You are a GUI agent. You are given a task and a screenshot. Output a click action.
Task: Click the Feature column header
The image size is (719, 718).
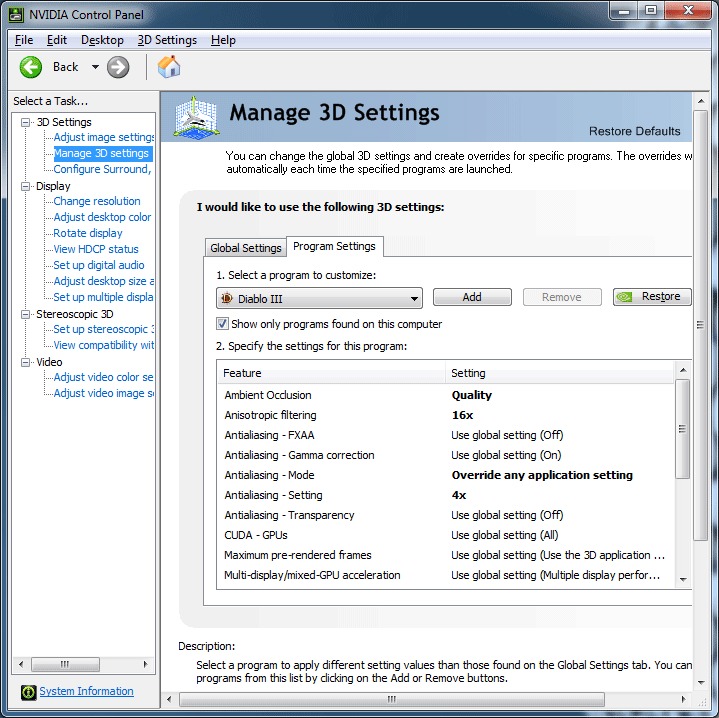coord(331,373)
